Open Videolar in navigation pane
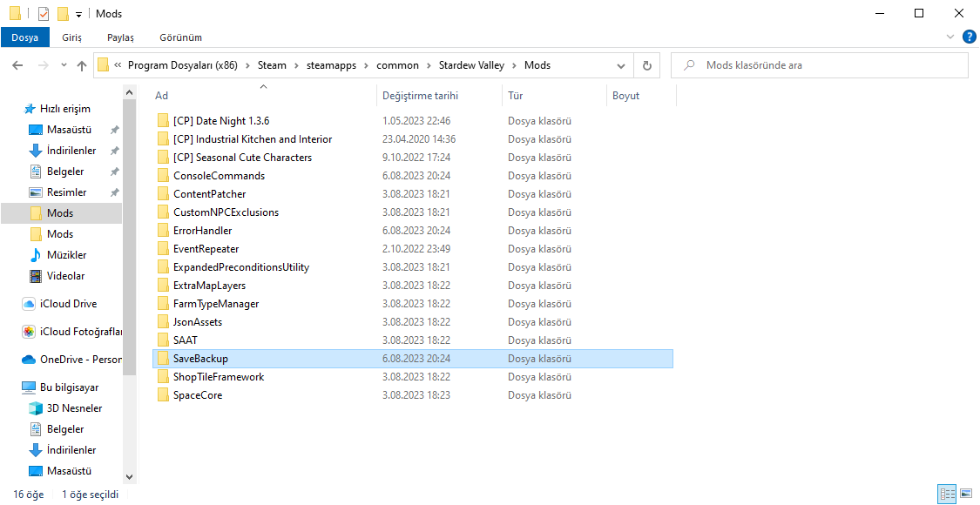980x505 pixels. coord(65,276)
